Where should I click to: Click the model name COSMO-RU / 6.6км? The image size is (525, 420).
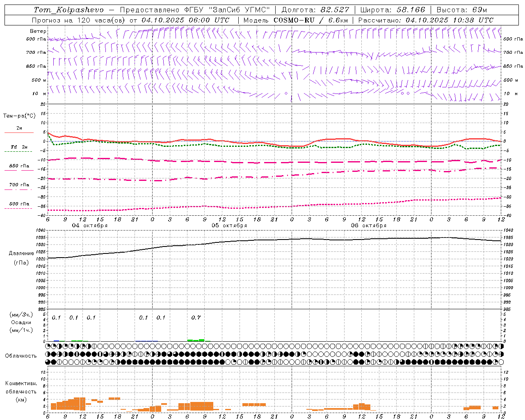pyautogui.click(x=311, y=20)
